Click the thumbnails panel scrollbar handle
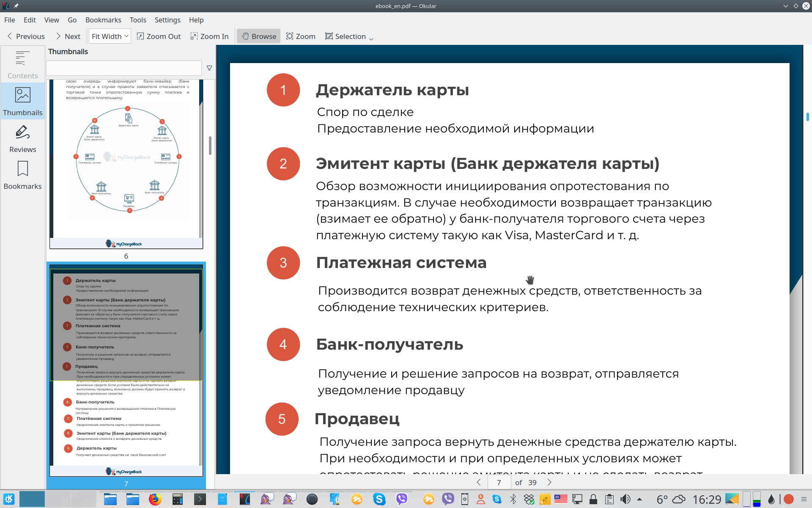Image resolution: width=812 pixels, height=508 pixels. click(x=210, y=145)
